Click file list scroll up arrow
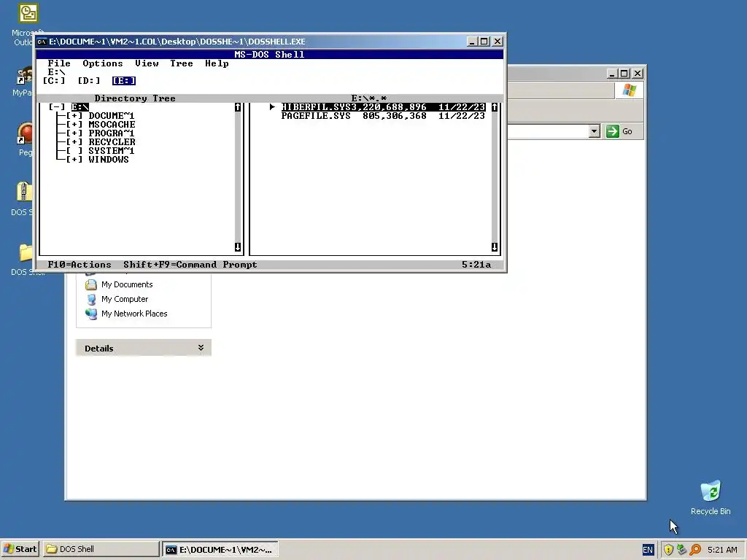Viewport: 747px width, 560px height. (495, 107)
